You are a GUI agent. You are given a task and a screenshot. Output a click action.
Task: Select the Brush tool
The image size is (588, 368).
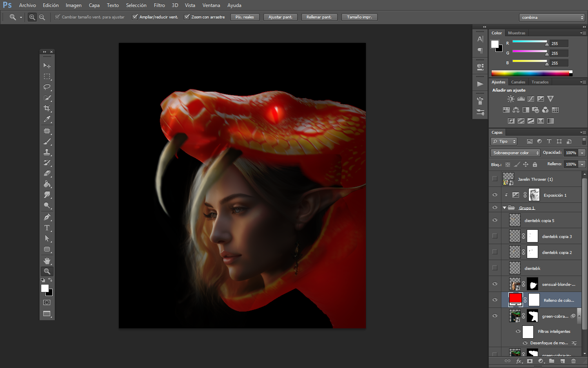[x=47, y=141]
